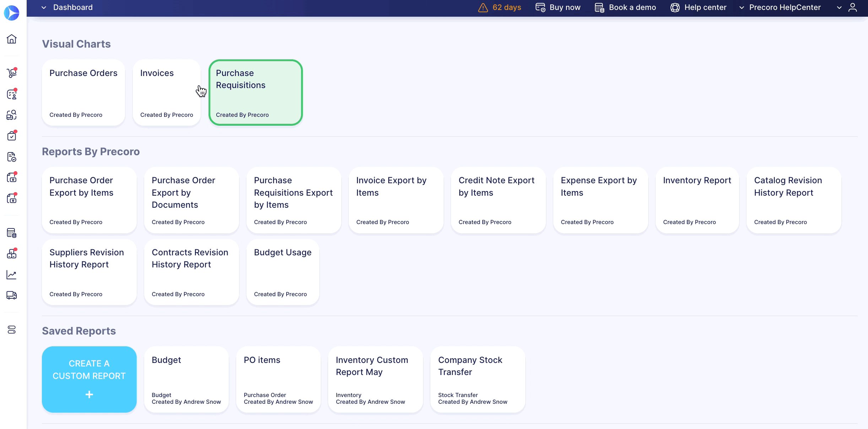The image size is (868, 429).
Task: Open Invoice Export by Items report
Action: (x=396, y=200)
